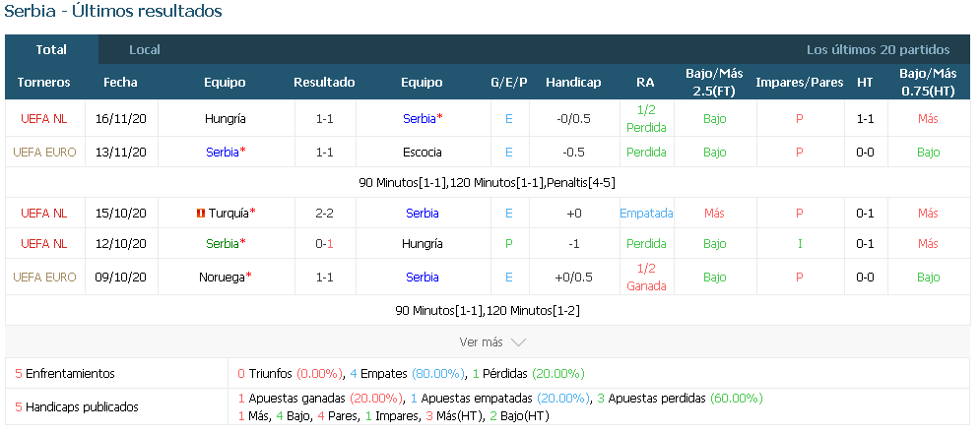Image resolution: width=980 pixels, height=434 pixels.
Task: Select the Total tab
Action: [51, 50]
